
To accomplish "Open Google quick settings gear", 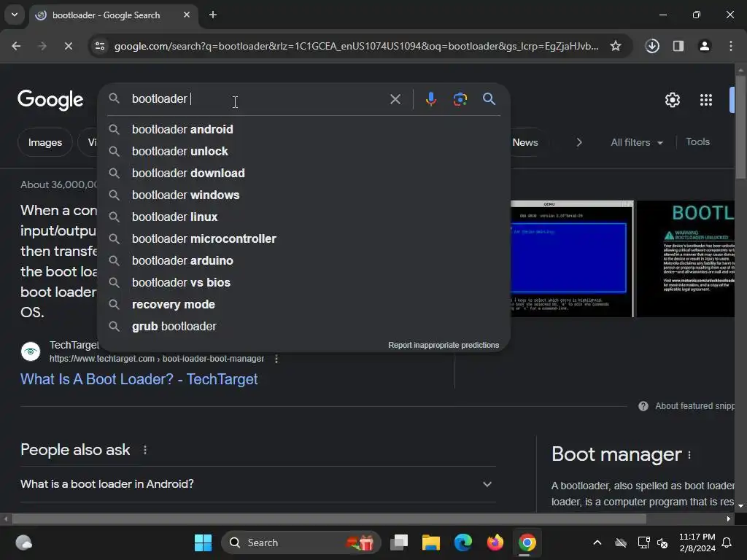I will pyautogui.click(x=672, y=100).
